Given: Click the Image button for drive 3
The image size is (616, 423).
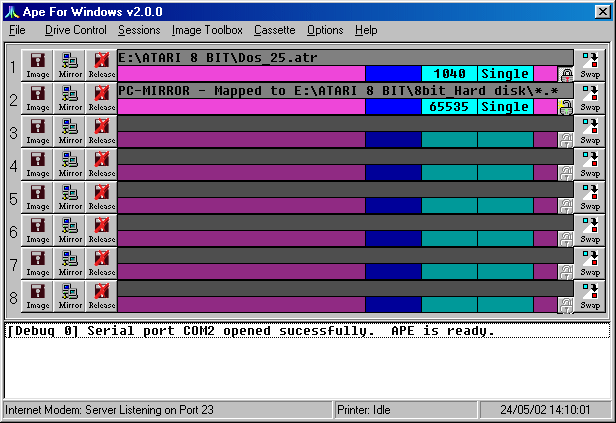Looking at the screenshot, I should [x=37, y=131].
